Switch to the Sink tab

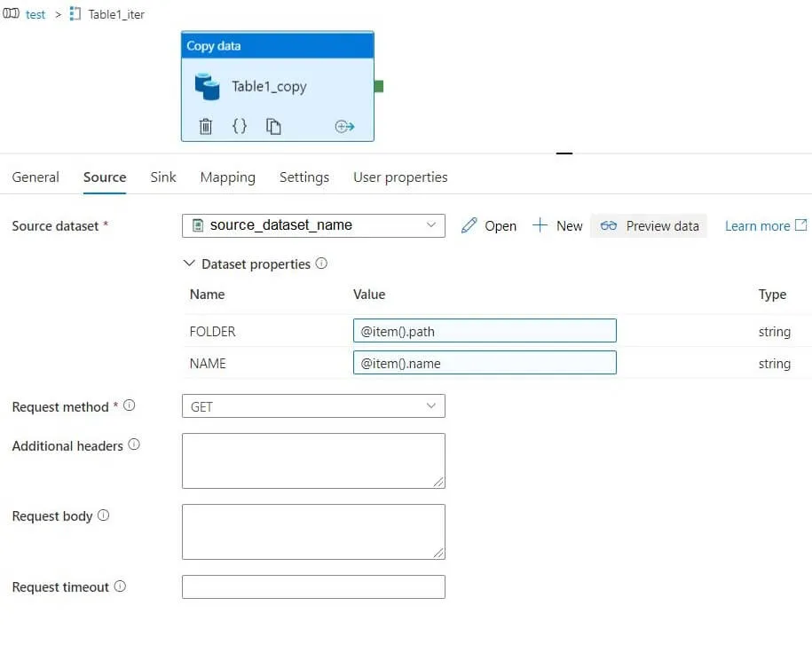163,177
